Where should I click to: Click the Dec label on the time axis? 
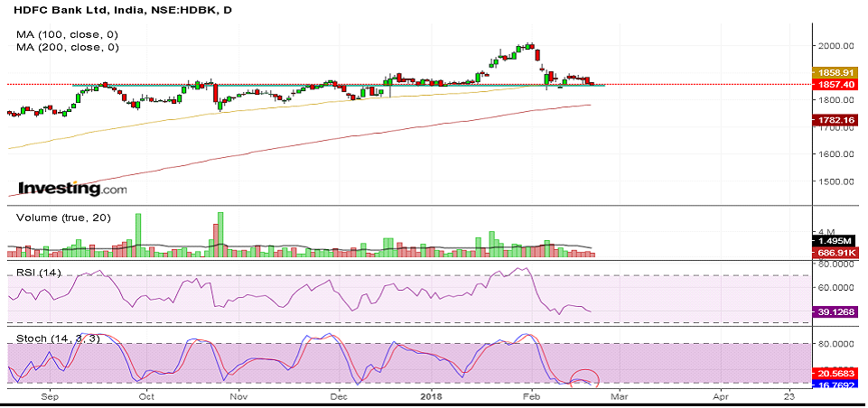point(338,396)
